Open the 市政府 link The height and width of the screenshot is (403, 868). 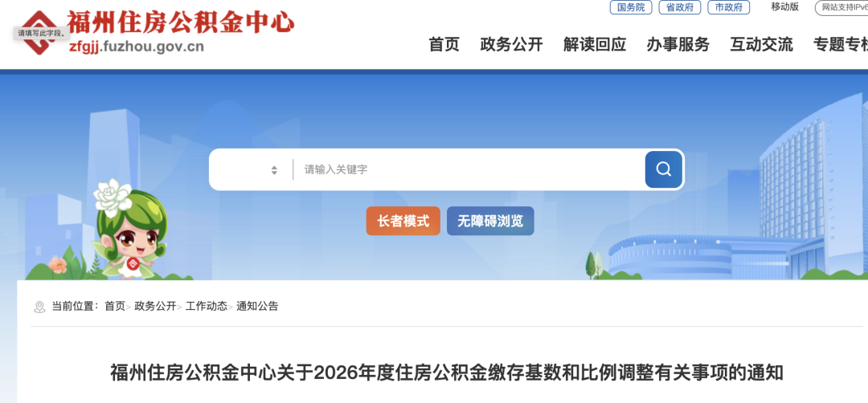pyautogui.click(x=728, y=7)
